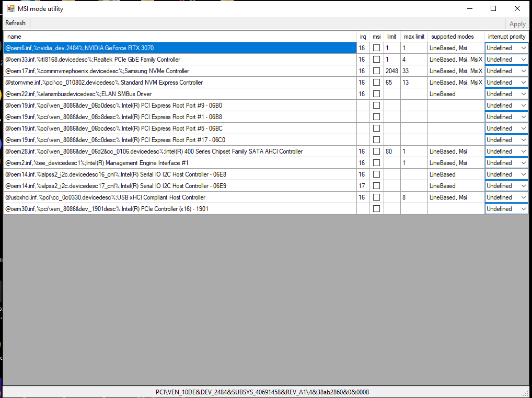532x398 pixels.
Task: Click the Refresh toolbar button
Action: pos(15,23)
